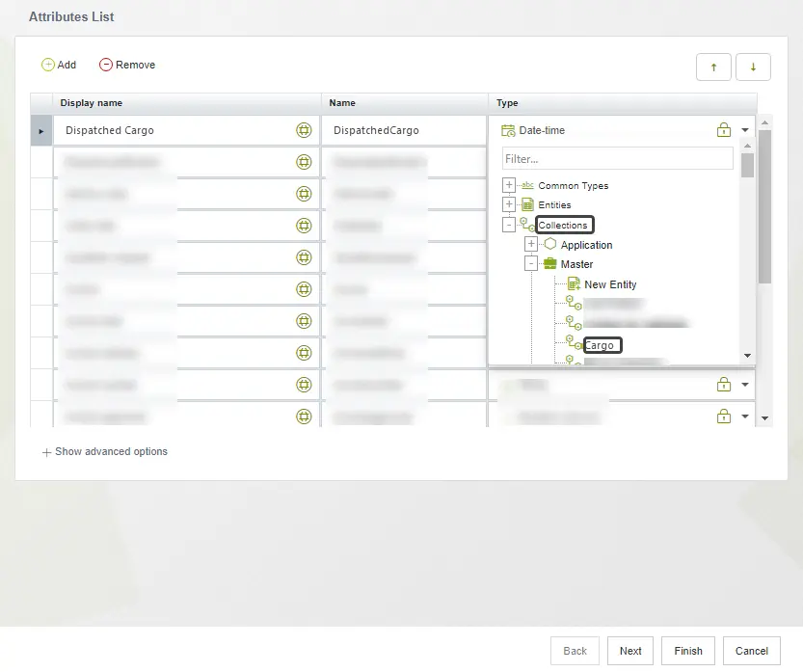
Task: Select Cargo in the type tree
Action: (600, 346)
